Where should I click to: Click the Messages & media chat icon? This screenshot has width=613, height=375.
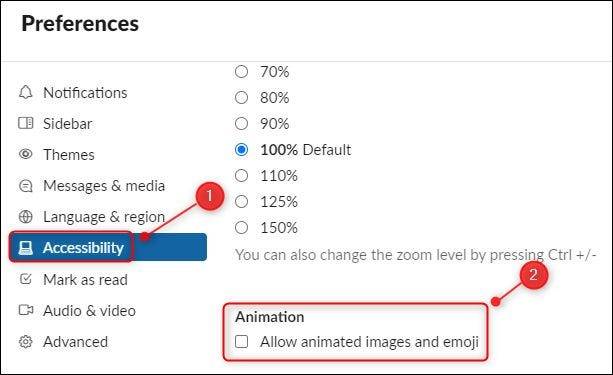click(x=25, y=185)
